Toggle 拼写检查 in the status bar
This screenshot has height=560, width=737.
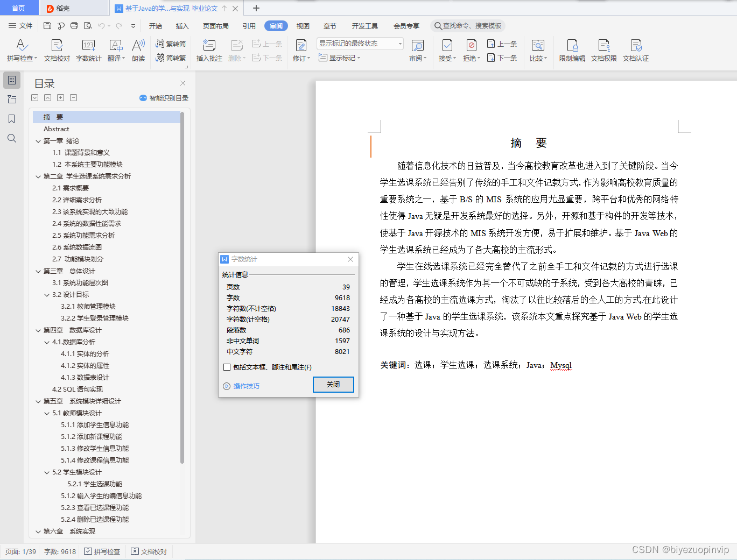pos(102,551)
